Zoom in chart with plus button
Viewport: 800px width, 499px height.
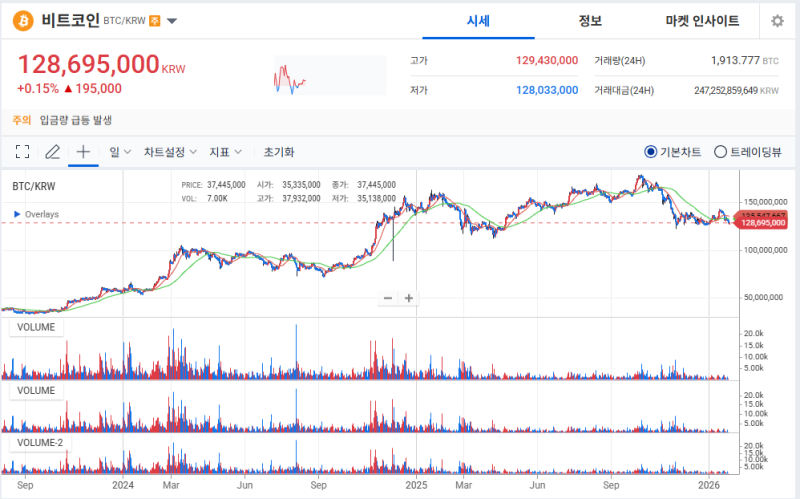409,298
